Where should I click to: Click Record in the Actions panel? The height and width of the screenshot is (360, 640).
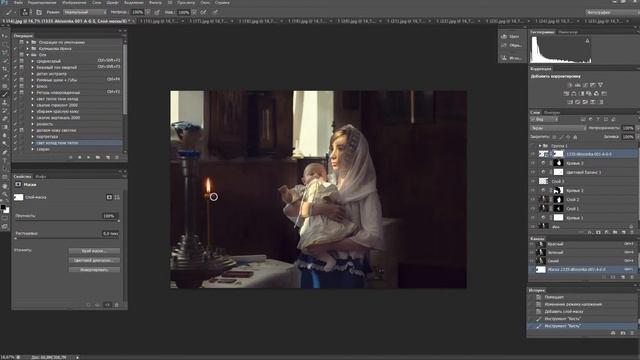click(80, 157)
